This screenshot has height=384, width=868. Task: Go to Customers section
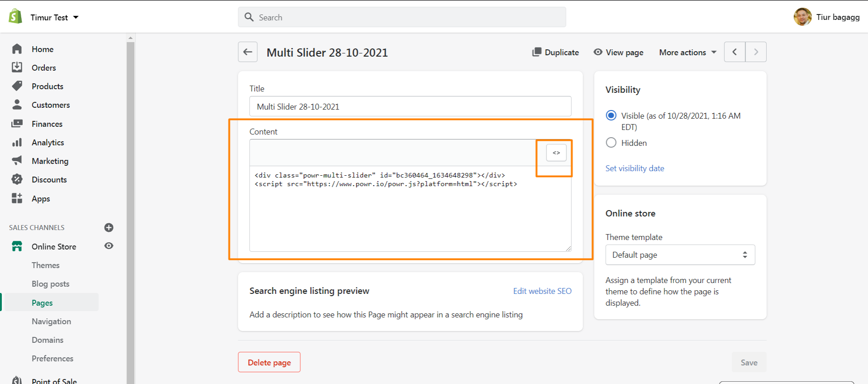[51, 105]
